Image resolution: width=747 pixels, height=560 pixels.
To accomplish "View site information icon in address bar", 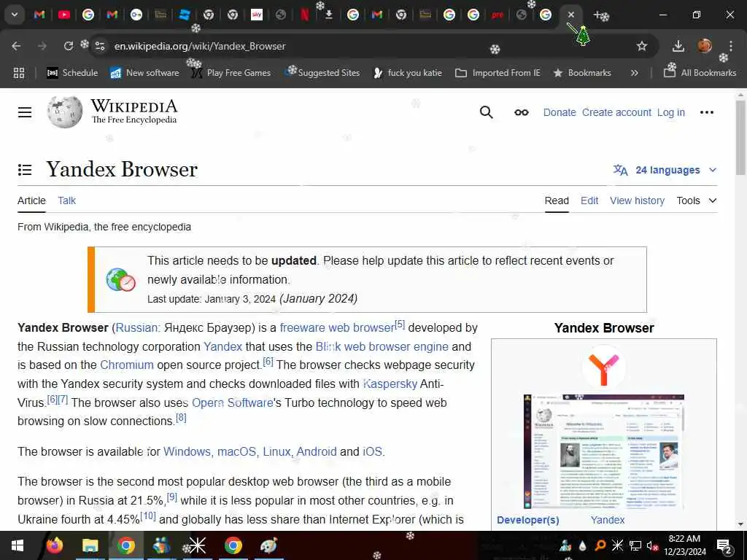I will (100, 46).
